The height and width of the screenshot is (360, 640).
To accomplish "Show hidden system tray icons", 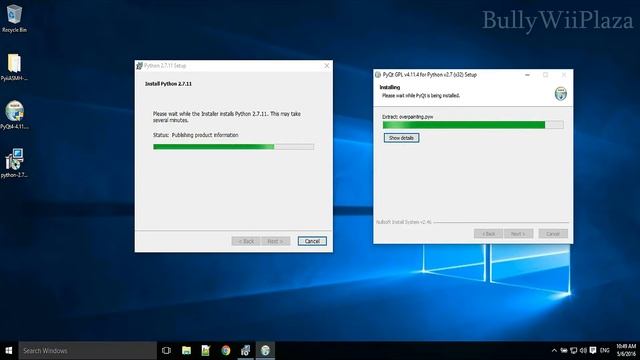I will (x=554, y=351).
